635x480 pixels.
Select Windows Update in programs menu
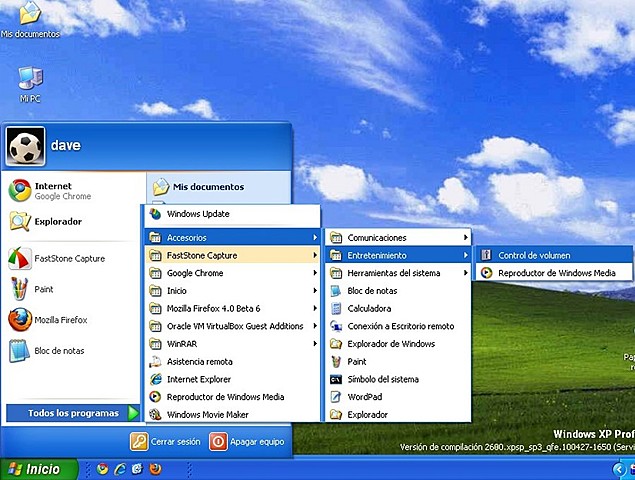click(x=232, y=214)
